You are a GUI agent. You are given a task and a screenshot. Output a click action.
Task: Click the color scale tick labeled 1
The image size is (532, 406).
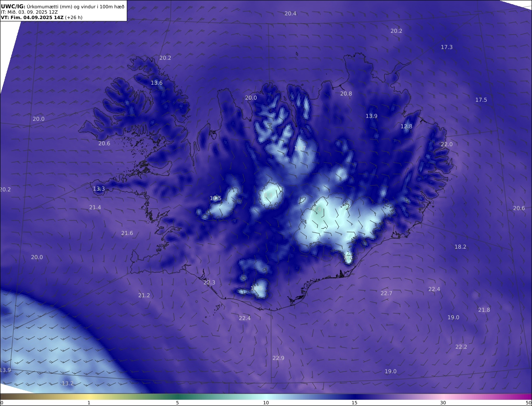[89, 403]
